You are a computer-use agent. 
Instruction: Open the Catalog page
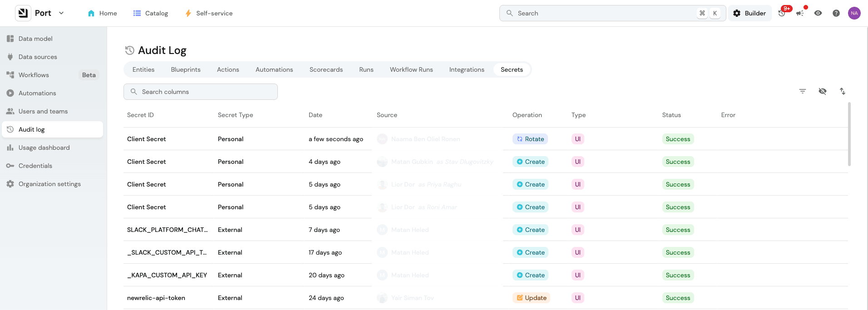point(151,13)
